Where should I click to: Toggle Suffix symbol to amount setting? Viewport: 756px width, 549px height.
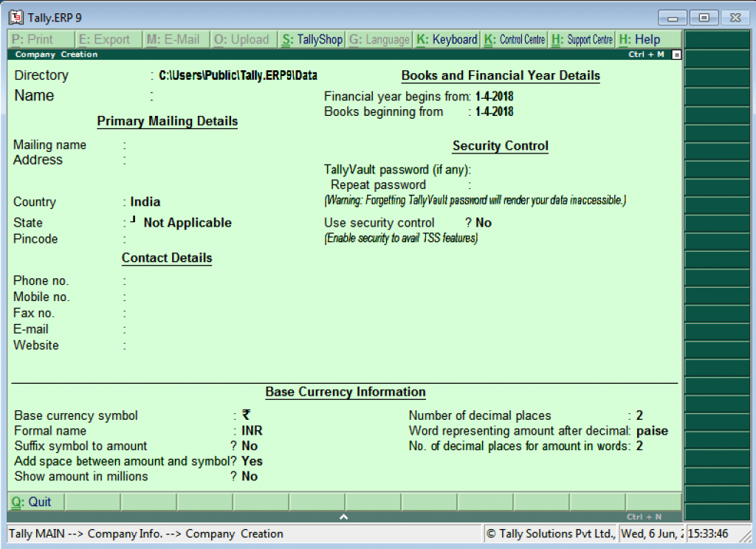click(x=250, y=446)
